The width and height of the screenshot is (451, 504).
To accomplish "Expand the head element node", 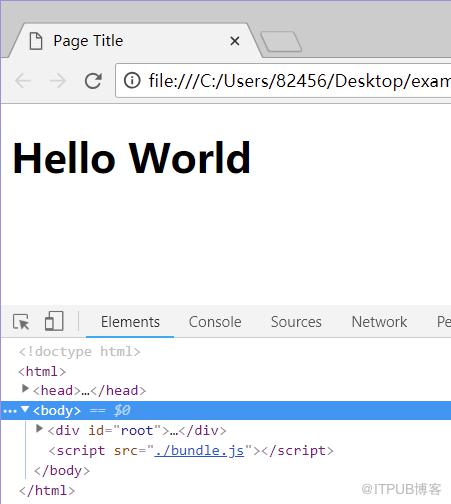I will [25, 389].
